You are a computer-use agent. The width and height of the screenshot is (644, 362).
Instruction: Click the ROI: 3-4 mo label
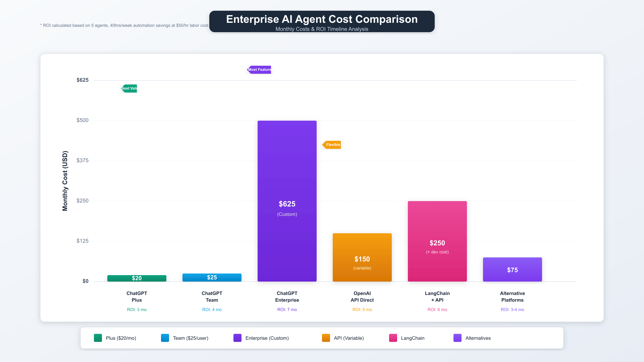[x=513, y=310]
